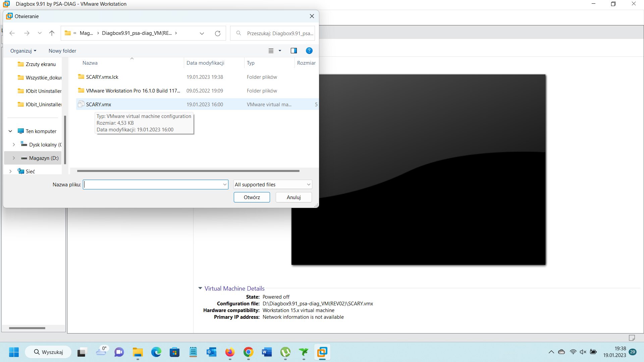Click the file list horizontal scrollbar
This screenshot has width=644, height=362.
(188, 171)
